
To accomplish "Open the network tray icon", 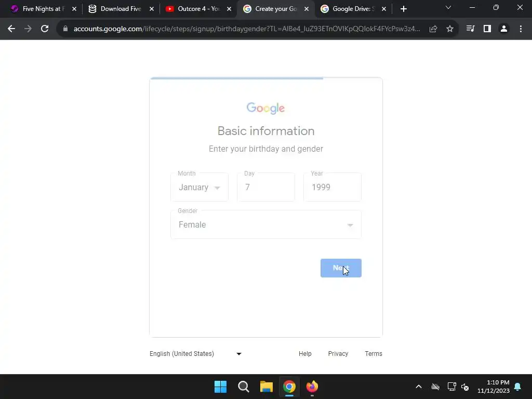I will coord(451,387).
